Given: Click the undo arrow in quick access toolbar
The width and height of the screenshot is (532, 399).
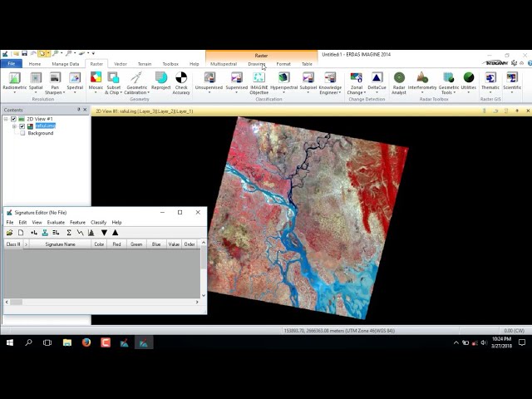Looking at the screenshot, I should pyautogui.click(x=33, y=53).
